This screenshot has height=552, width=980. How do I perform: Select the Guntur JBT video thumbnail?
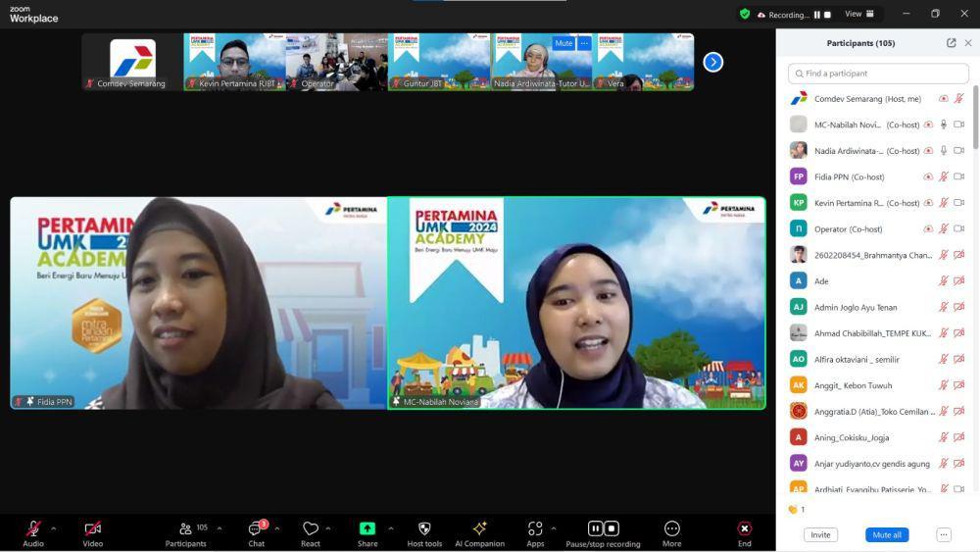tap(439, 62)
